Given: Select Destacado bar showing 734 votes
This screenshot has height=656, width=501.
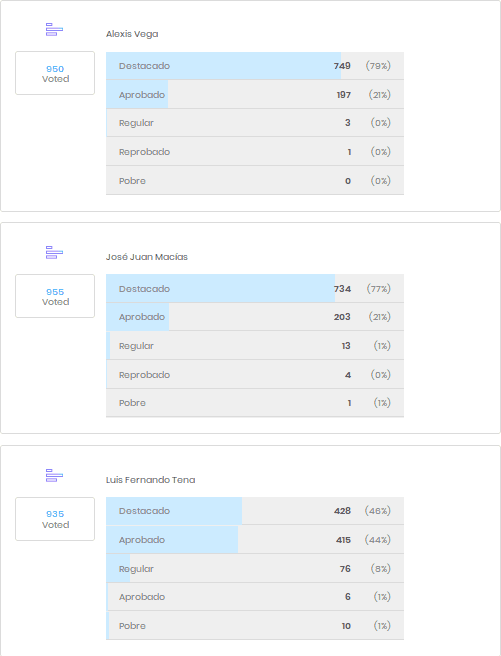Looking at the screenshot, I should [x=255, y=289].
